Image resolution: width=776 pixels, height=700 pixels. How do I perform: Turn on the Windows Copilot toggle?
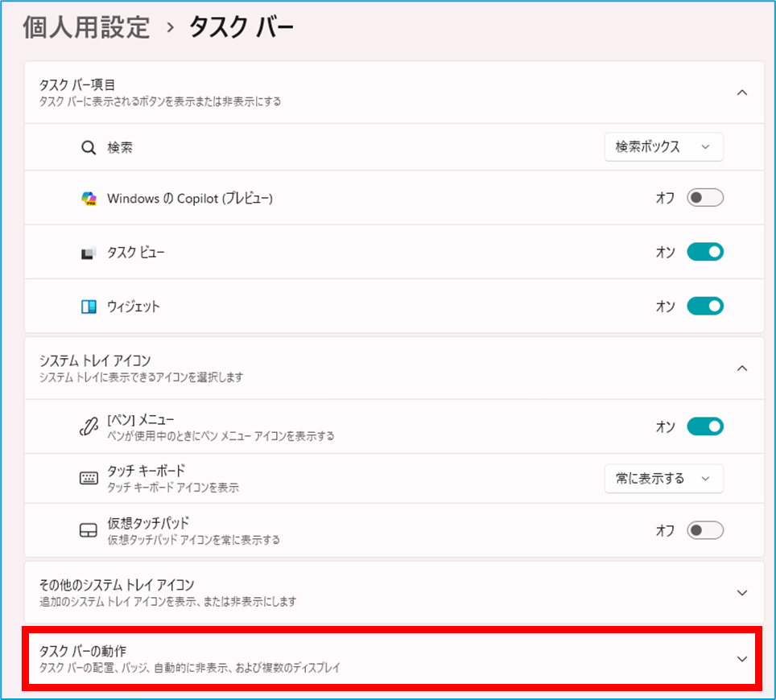click(x=704, y=198)
